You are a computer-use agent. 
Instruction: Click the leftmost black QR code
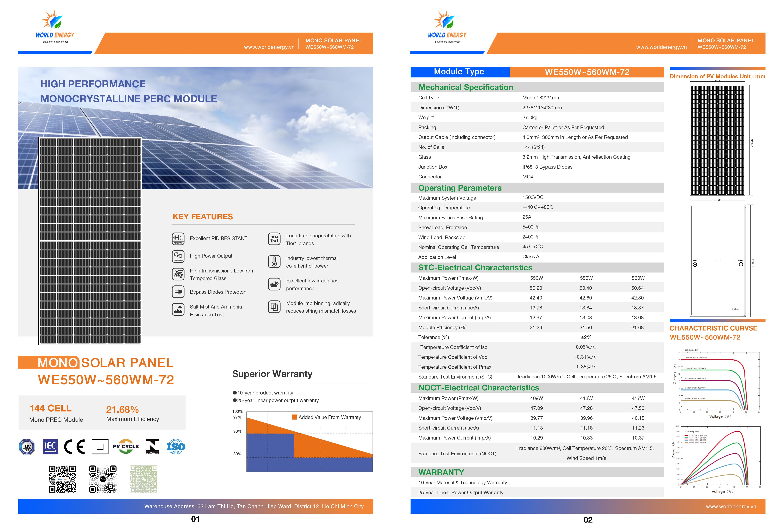62,479
